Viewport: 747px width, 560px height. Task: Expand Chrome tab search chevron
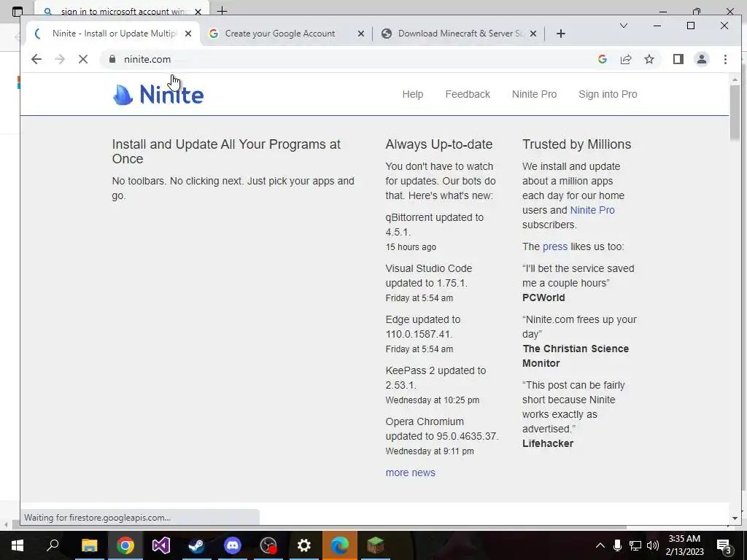pyautogui.click(x=623, y=26)
